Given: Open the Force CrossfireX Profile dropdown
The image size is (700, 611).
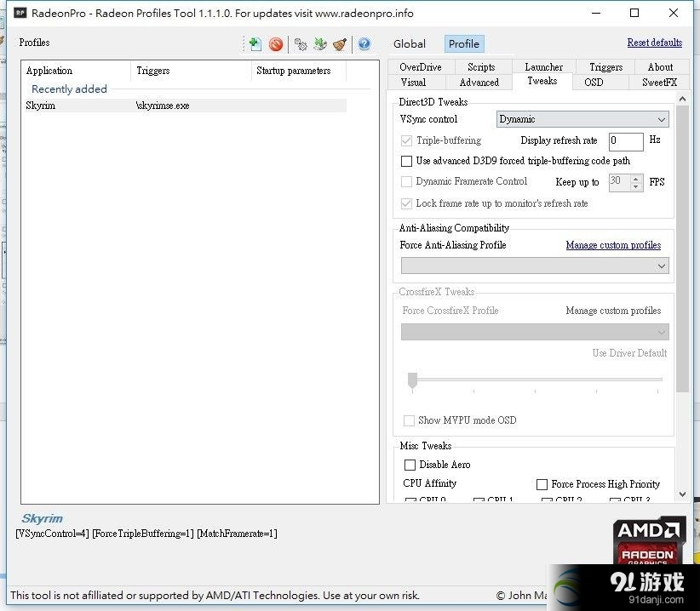Looking at the screenshot, I should point(535,332).
